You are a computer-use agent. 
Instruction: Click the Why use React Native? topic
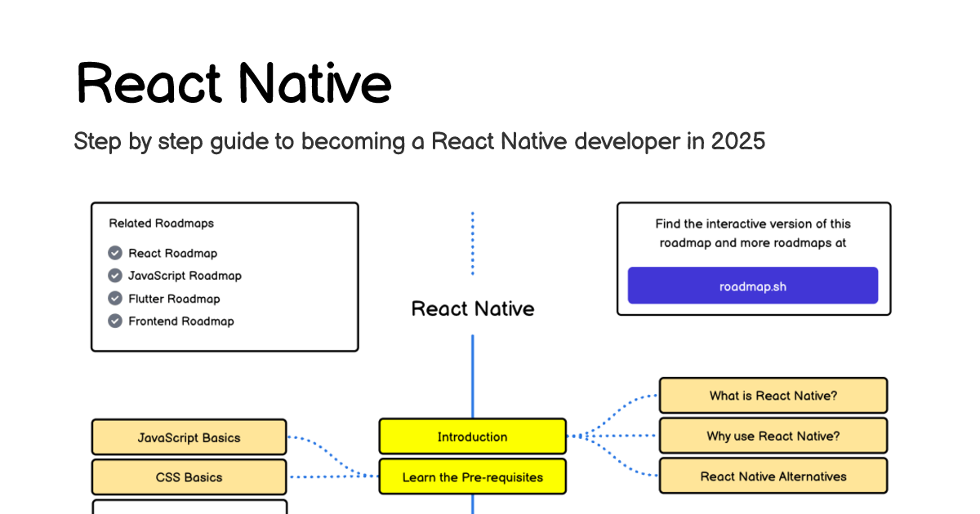click(773, 436)
